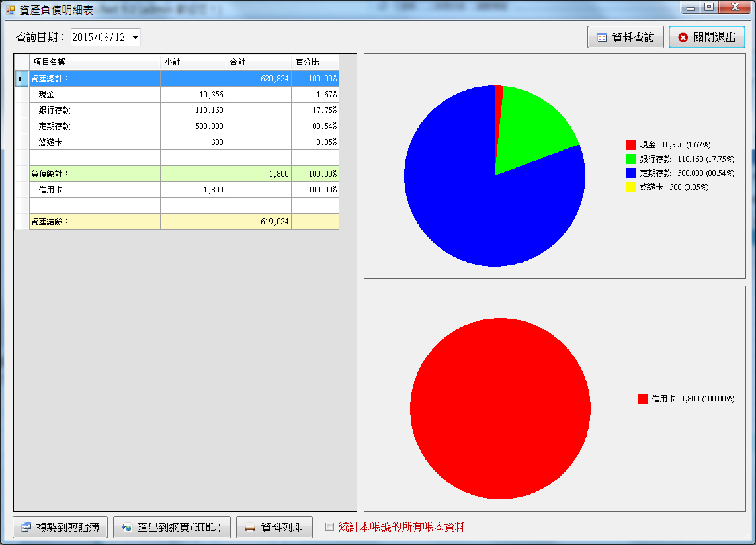This screenshot has height=545, width=756.
Task: Click the yellow 悠遊卡 legend swatch
Action: point(631,187)
